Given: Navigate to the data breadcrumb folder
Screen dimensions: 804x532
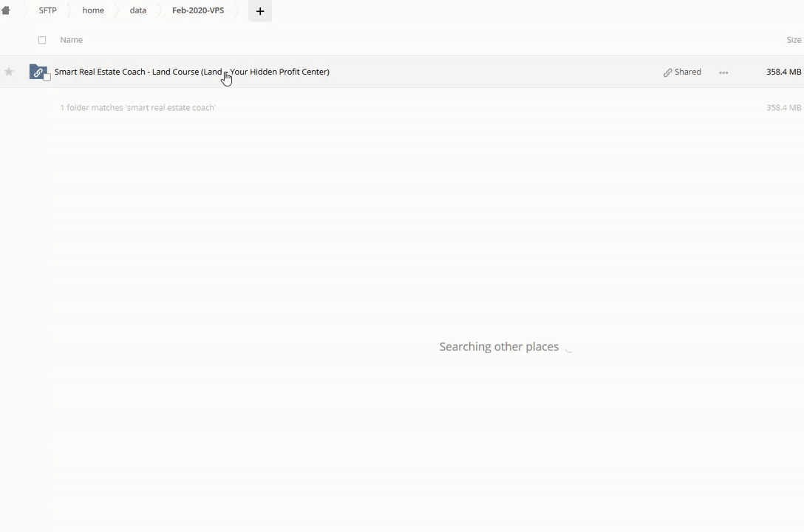Looking at the screenshot, I should (x=138, y=10).
